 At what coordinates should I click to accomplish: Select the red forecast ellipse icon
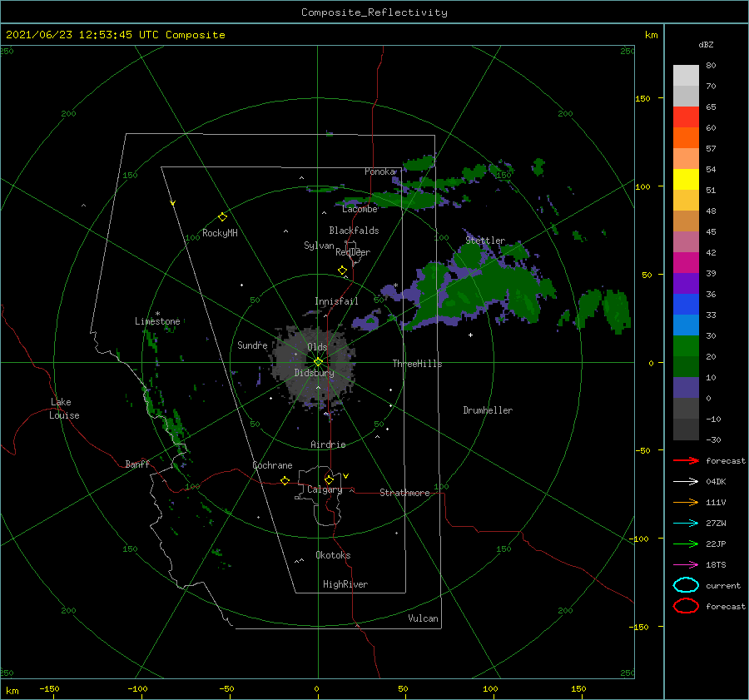tap(686, 606)
